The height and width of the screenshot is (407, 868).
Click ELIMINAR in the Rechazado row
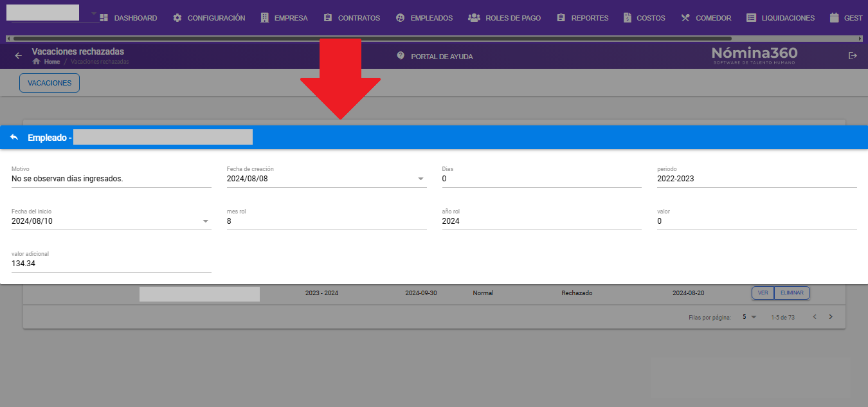click(792, 293)
